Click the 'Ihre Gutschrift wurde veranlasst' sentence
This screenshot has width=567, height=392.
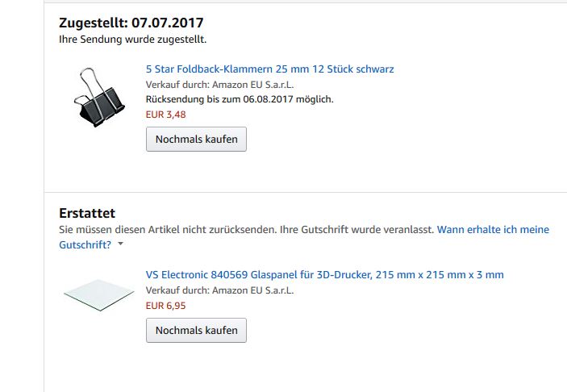point(356,230)
